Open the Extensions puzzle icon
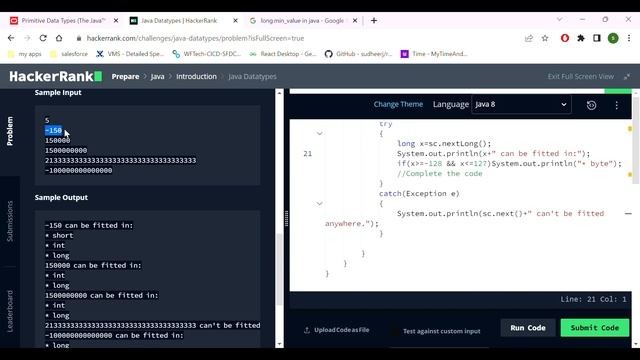The width and height of the screenshot is (640, 360). pos(581,38)
